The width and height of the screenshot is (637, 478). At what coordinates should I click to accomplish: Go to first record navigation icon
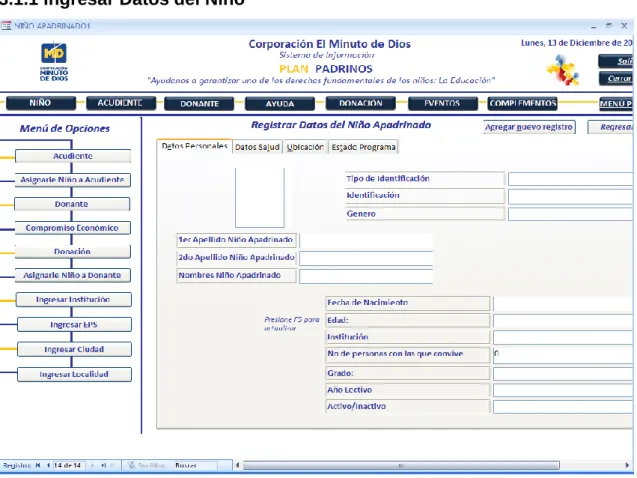point(38,465)
